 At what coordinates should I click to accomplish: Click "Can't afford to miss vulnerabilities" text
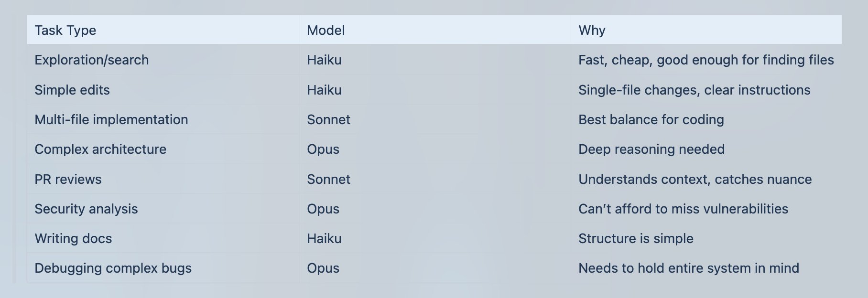click(x=683, y=209)
